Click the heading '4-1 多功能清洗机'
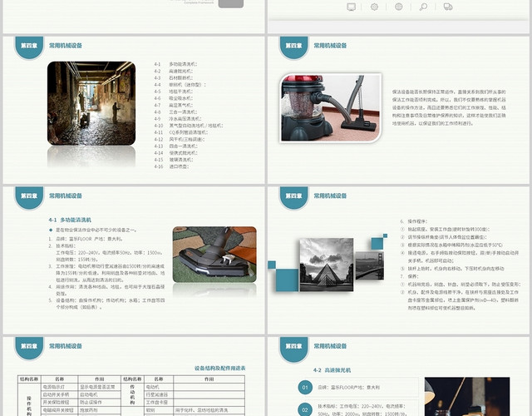The width and height of the screenshot is (532, 416). click(70, 220)
